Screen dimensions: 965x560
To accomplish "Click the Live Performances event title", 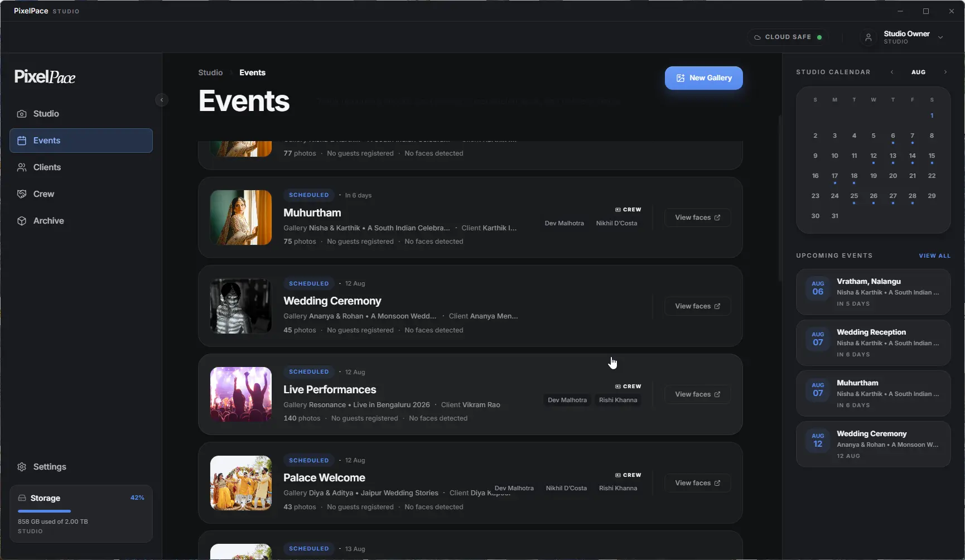I will click(x=330, y=389).
